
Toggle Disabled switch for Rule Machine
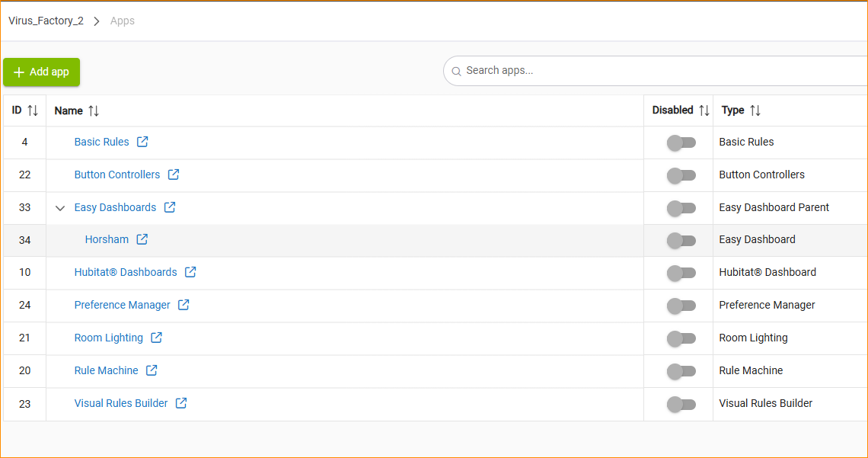click(681, 371)
